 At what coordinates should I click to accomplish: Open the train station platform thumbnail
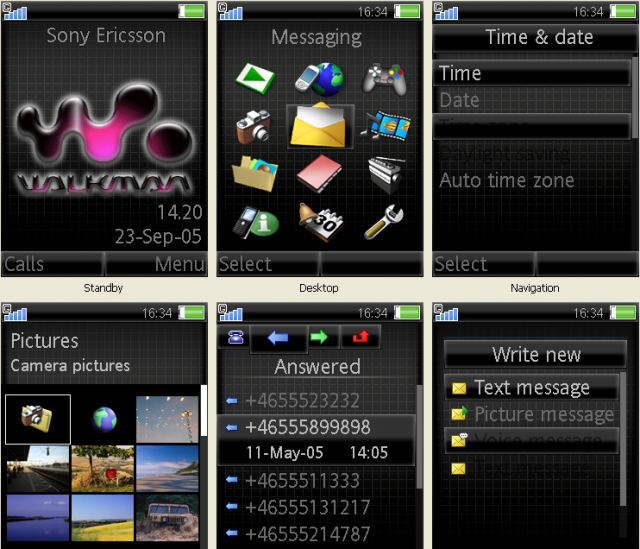[x=38, y=469]
